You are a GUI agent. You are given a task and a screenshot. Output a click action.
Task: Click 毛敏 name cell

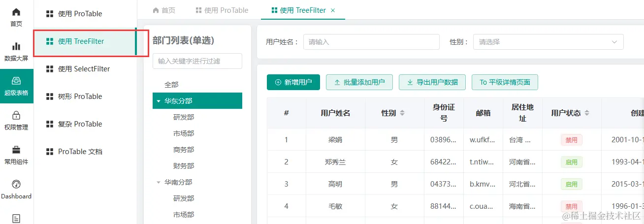(335, 206)
